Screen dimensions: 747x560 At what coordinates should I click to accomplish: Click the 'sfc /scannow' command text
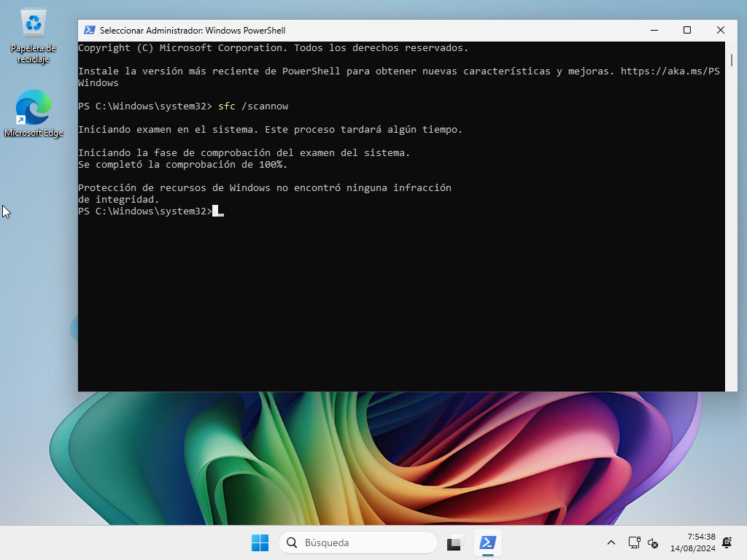253,106
